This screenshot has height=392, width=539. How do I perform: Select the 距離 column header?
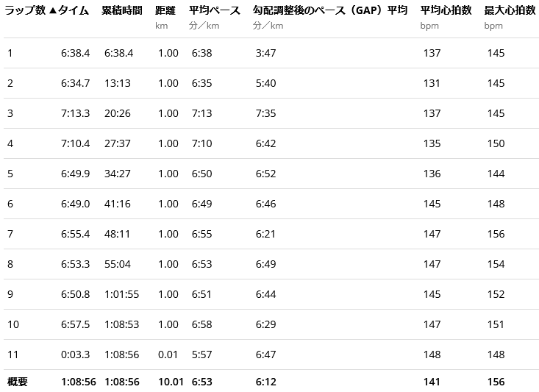click(166, 10)
